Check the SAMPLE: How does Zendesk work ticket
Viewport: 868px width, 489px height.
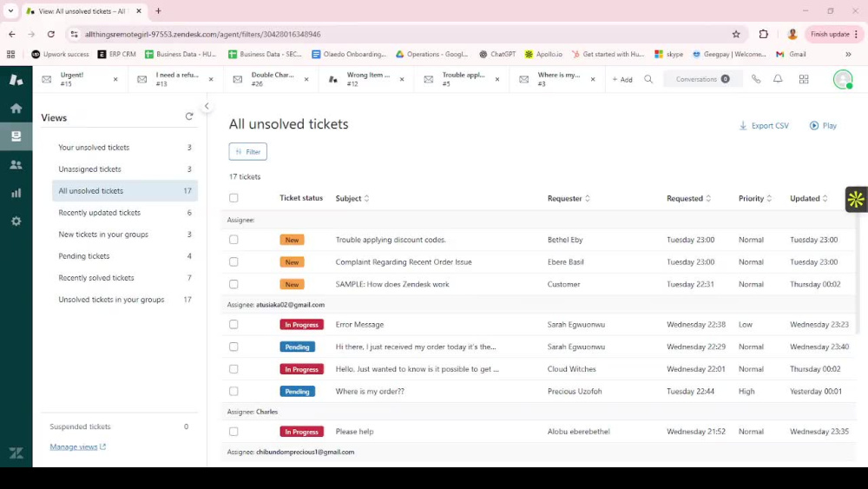[233, 284]
